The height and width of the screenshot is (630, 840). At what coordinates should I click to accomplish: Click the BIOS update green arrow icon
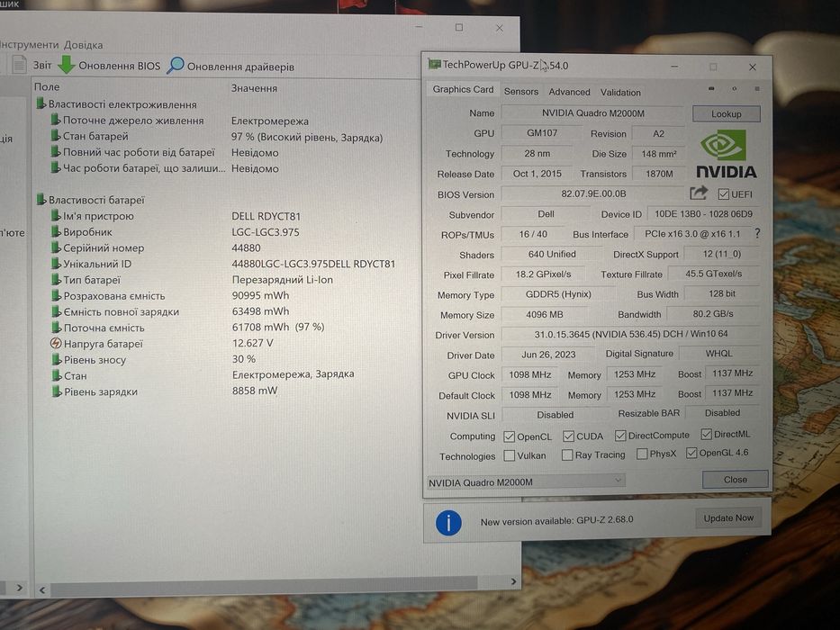point(66,65)
